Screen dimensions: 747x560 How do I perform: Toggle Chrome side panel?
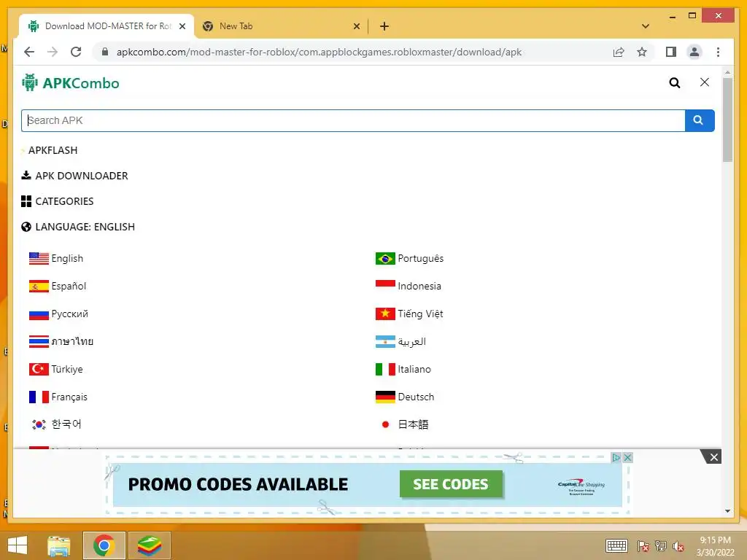[x=671, y=52]
